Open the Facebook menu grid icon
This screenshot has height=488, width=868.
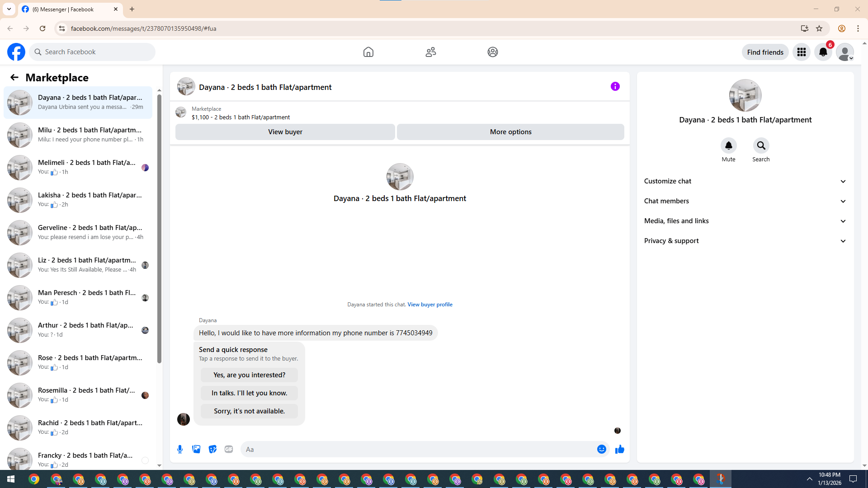[802, 52]
